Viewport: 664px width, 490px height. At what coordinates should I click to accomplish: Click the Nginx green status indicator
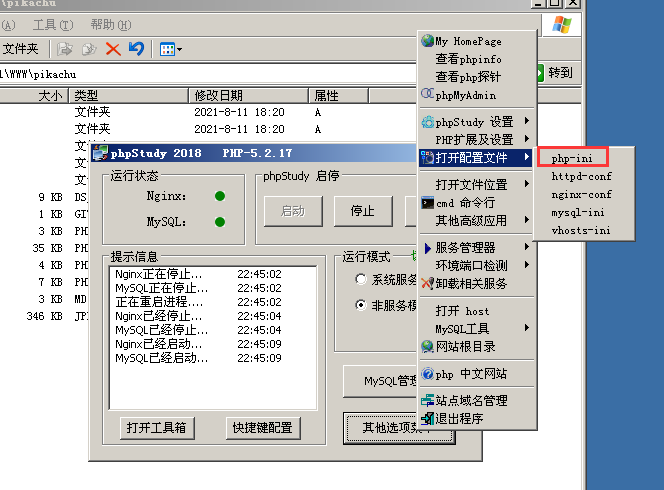click(x=220, y=196)
